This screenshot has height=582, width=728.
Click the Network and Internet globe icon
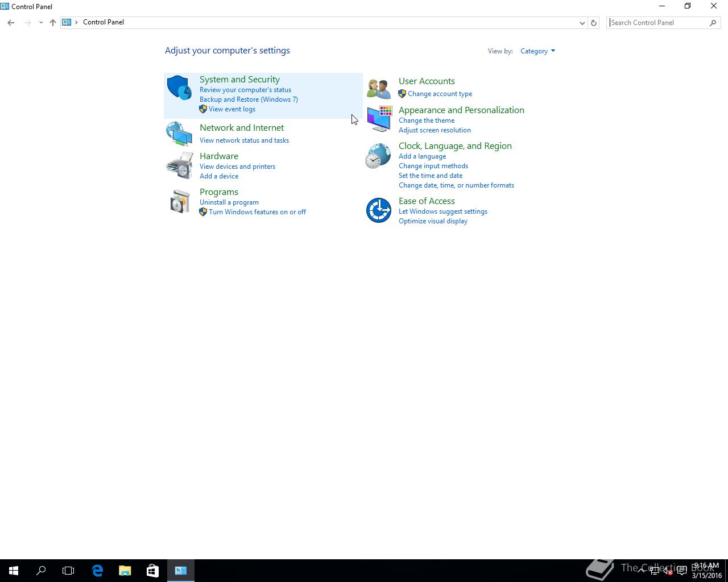[179, 134]
